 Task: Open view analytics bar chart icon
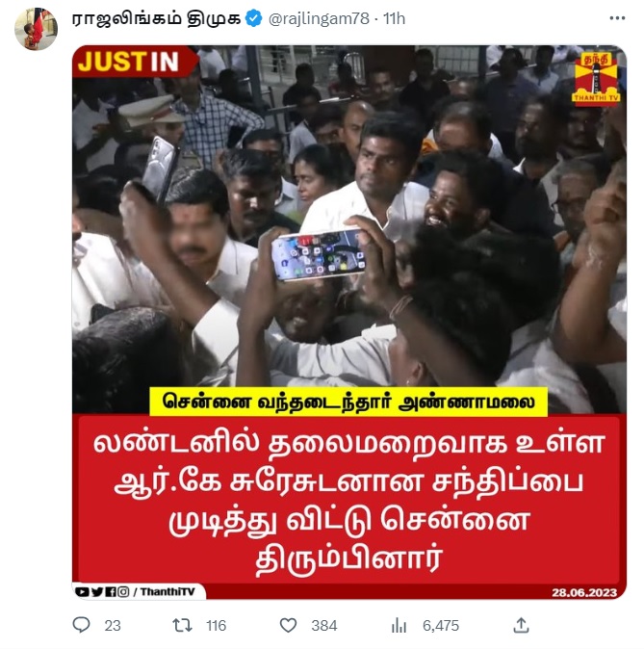(399, 625)
